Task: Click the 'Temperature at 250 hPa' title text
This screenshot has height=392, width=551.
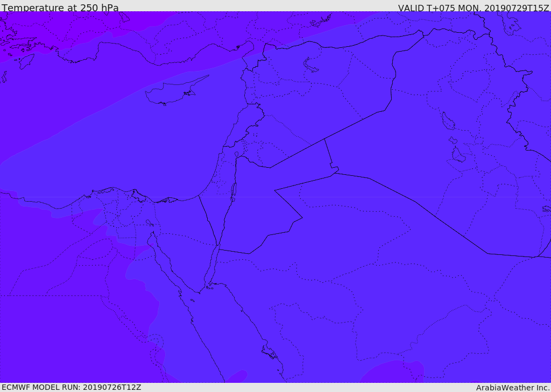Action: [x=60, y=7]
